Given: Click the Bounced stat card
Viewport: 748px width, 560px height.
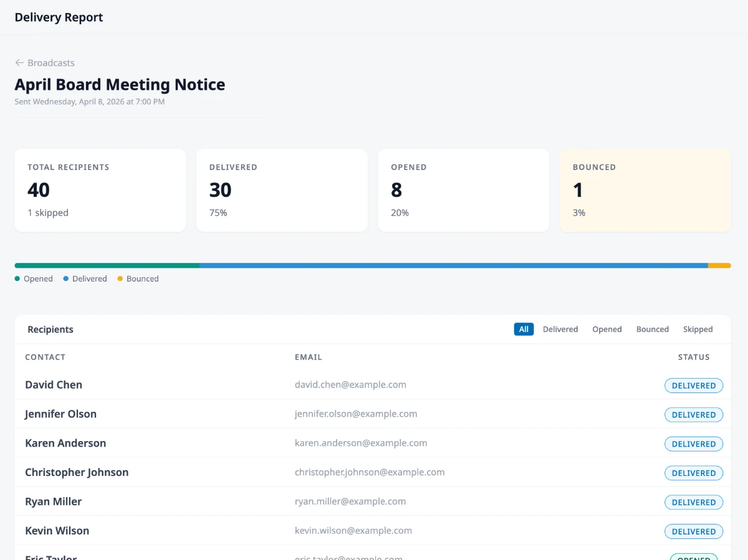Looking at the screenshot, I should [x=645, y=190].
